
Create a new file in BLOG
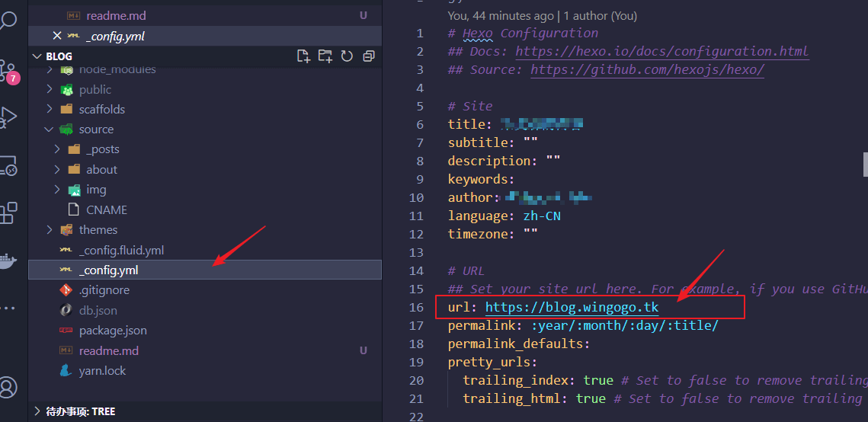point(303,56)
